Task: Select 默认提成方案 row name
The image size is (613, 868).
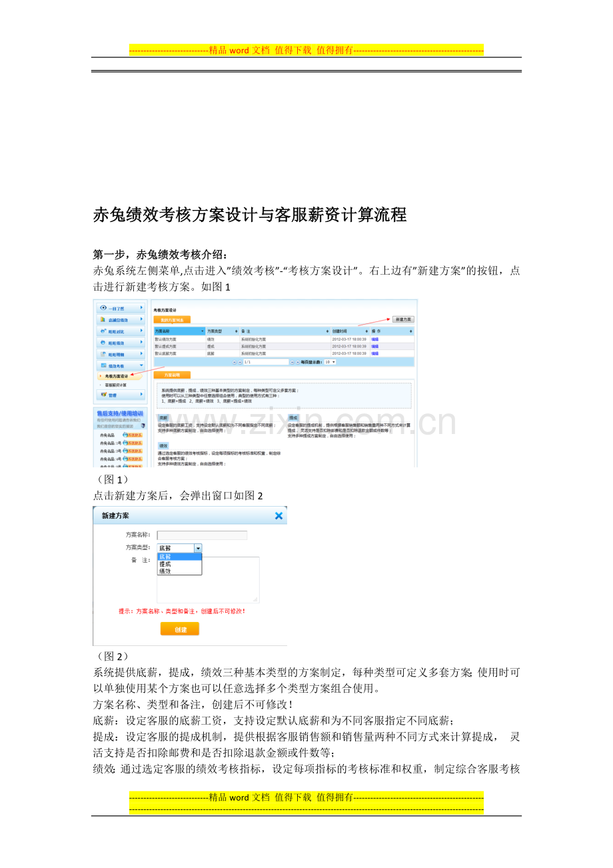Action: pyautogui.click(x=165, y=346)
